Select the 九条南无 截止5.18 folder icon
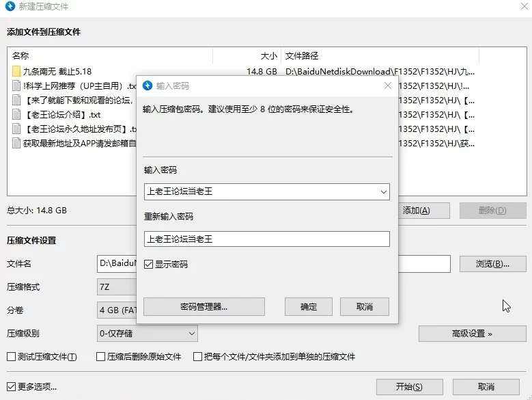532x400 pixels. point(16,71)
